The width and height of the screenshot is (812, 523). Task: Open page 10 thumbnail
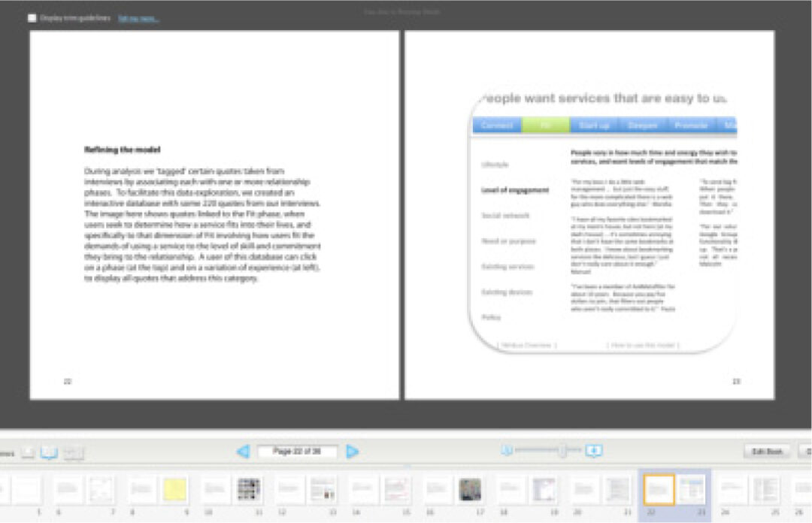(x=215, y=489)
